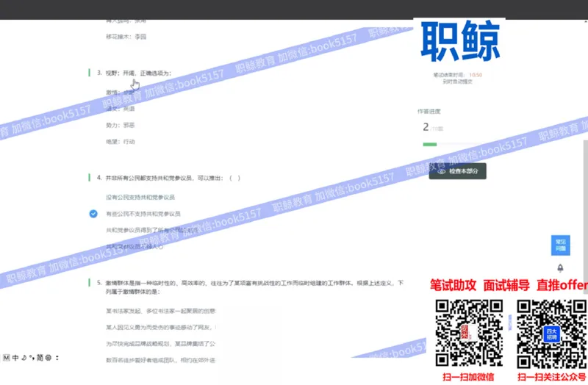
Task: Click the 检查本部分 button
Action: point(457,171)
